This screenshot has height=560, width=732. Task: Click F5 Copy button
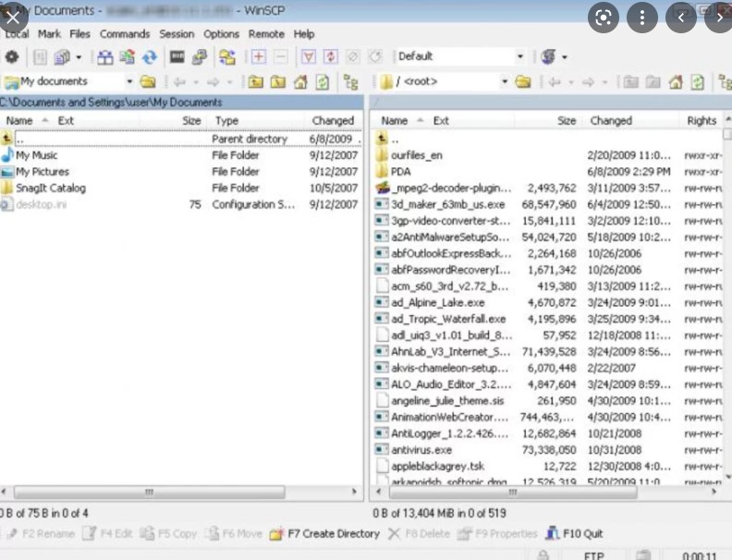168,533
